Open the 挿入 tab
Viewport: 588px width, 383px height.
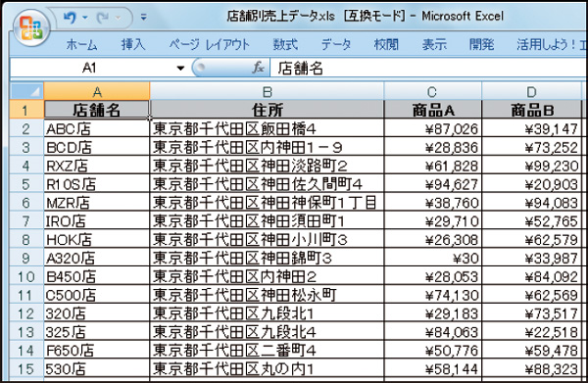click(x=132, y=45)
